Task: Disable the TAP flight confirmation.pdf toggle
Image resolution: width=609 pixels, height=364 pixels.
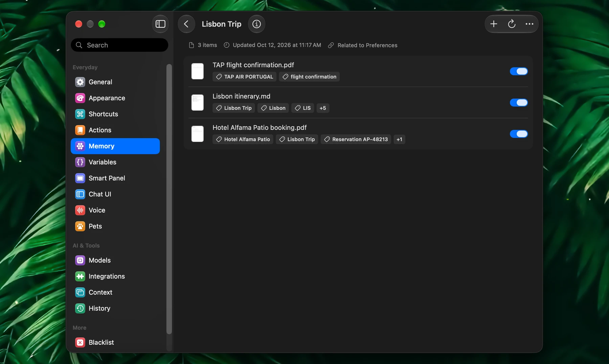Action: coord(519,71)
